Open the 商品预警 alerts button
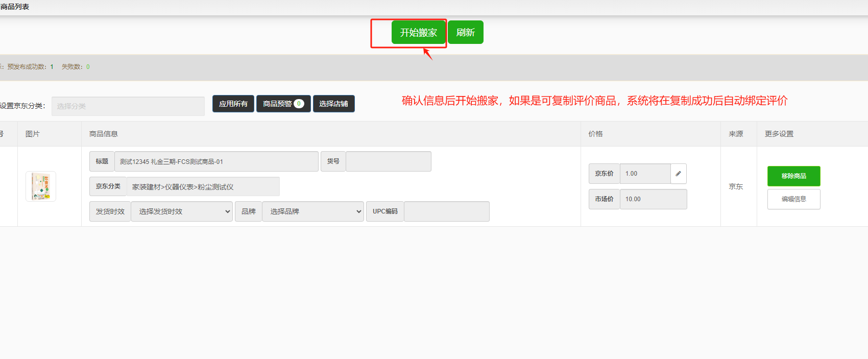 pos(283,104)
